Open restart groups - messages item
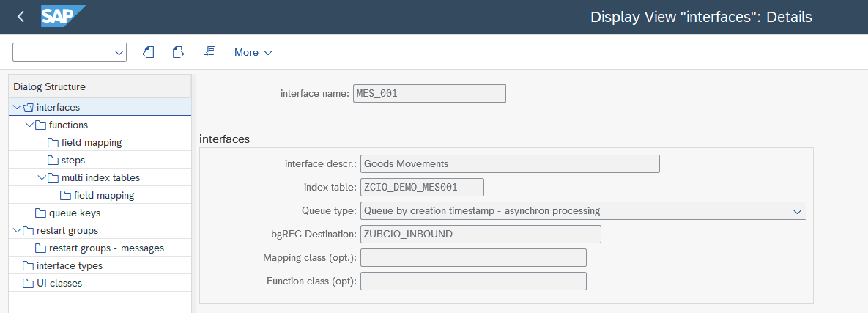Viewport: 868px width, 313px height. pos(106,248)
